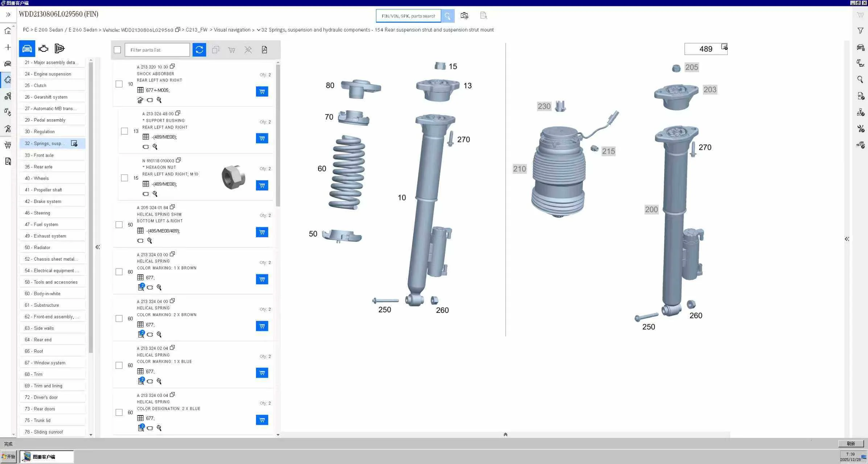868x464 pixels.
Task: Select 42 - Brake system group
Action: pyautogui.click(x=43, y=201)
